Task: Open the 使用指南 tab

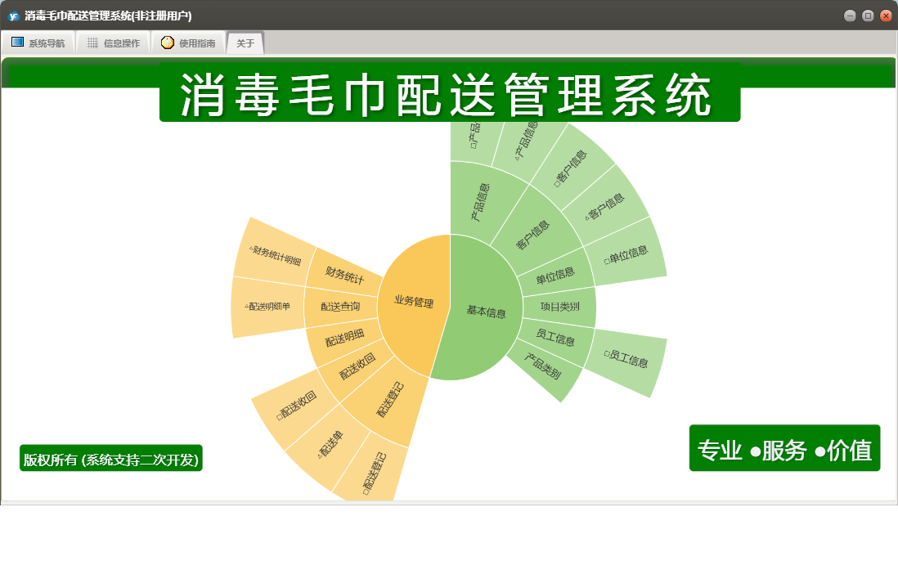Action: tap(188, 43)
